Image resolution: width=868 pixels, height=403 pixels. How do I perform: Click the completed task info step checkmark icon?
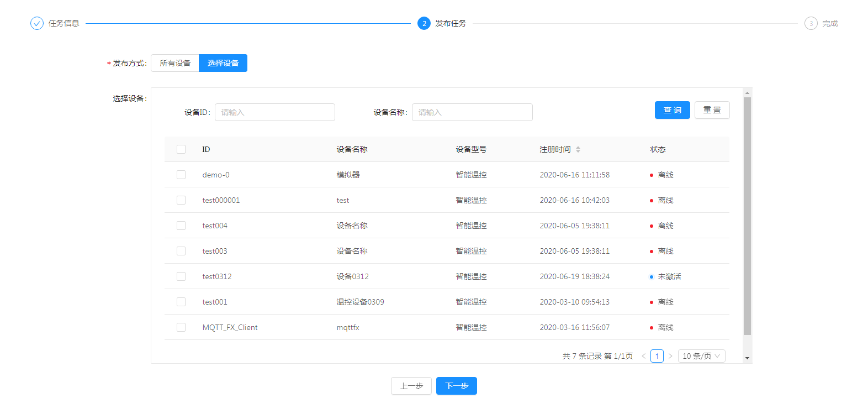pyautogui.click(x=37, y=23)
